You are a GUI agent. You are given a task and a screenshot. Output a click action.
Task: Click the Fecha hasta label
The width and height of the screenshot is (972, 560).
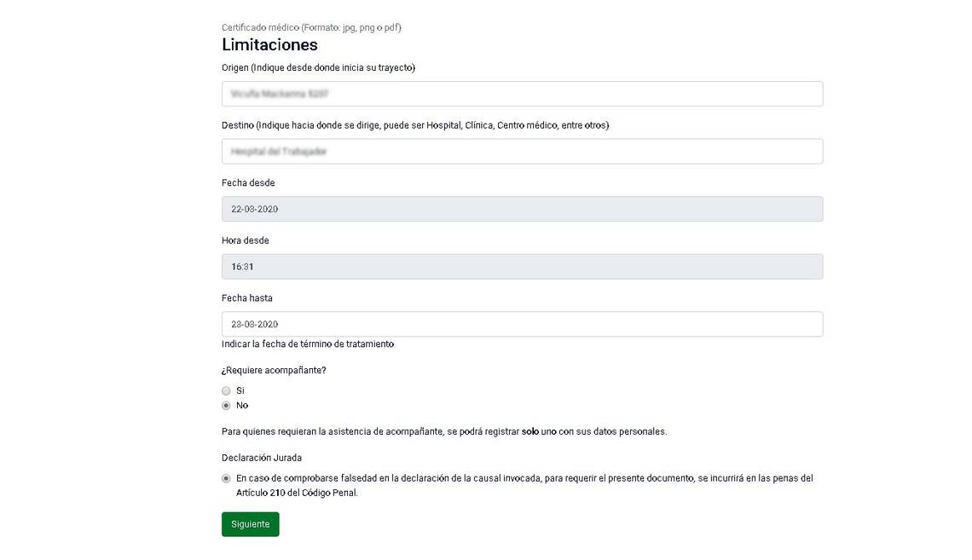[x=246, y=298]
